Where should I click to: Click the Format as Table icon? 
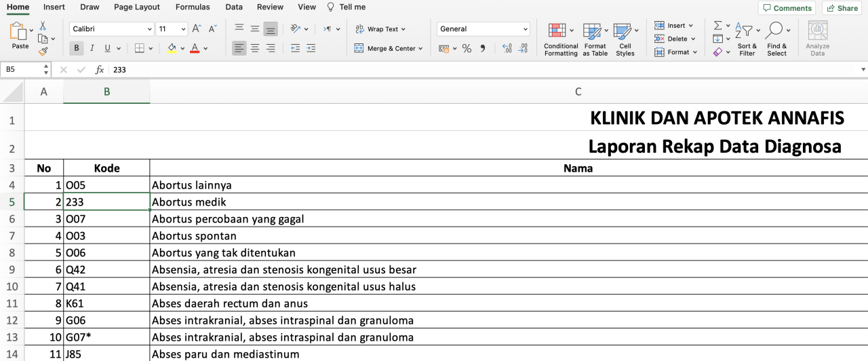[x=595, y=40]
